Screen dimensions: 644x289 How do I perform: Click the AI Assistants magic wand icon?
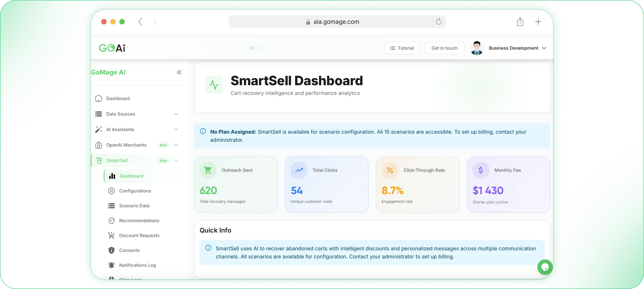[99, 129]
